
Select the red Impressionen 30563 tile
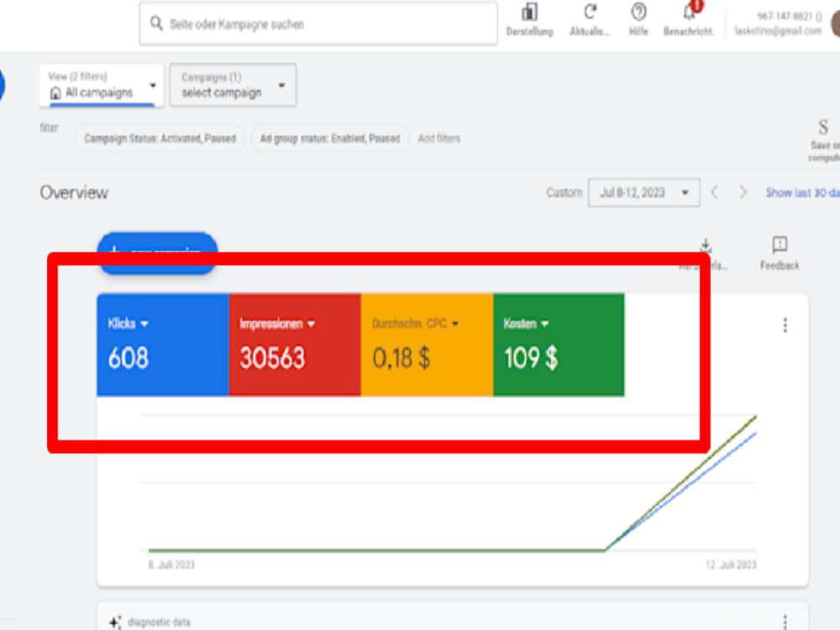[295, 345]
